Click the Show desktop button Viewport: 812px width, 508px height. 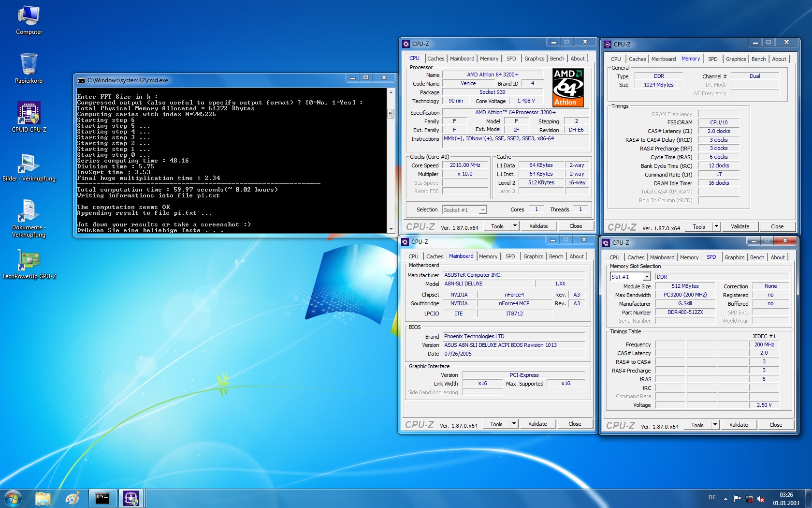tap(809, 498)
